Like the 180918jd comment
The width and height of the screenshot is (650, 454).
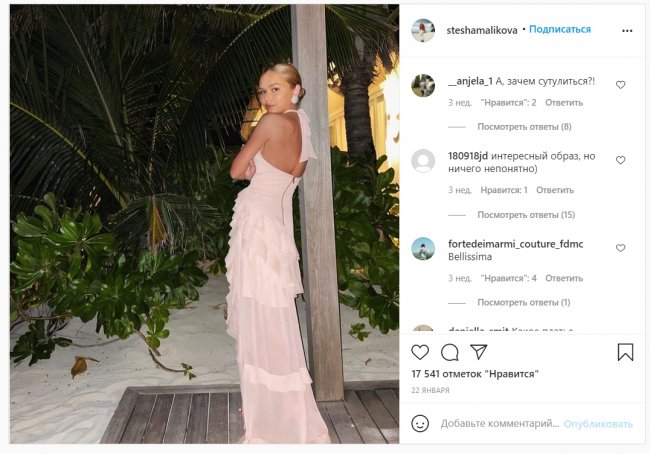click(x=620, y=160)
